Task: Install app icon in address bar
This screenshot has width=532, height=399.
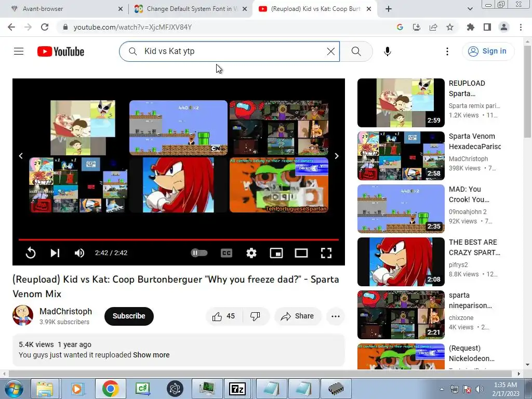Action: (417, 27)
